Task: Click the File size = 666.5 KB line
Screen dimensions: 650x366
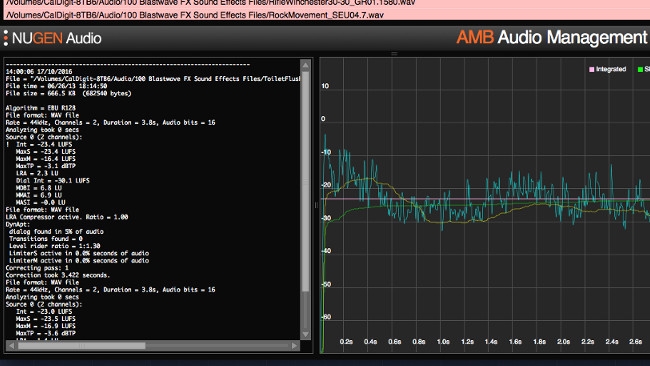Action: [x=68, y=94]
